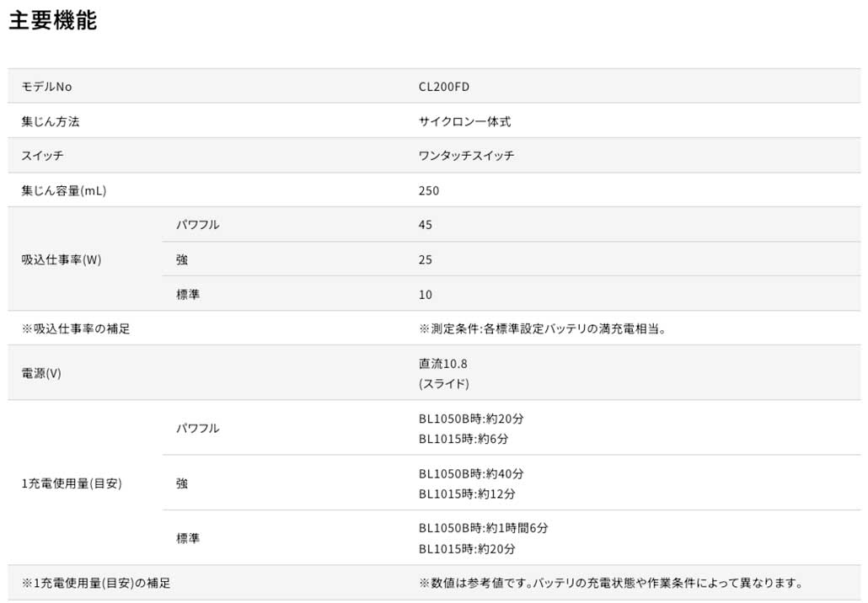Select the 集じん方法 label
Screen dimensions: 868x603
tap(51, 121)
